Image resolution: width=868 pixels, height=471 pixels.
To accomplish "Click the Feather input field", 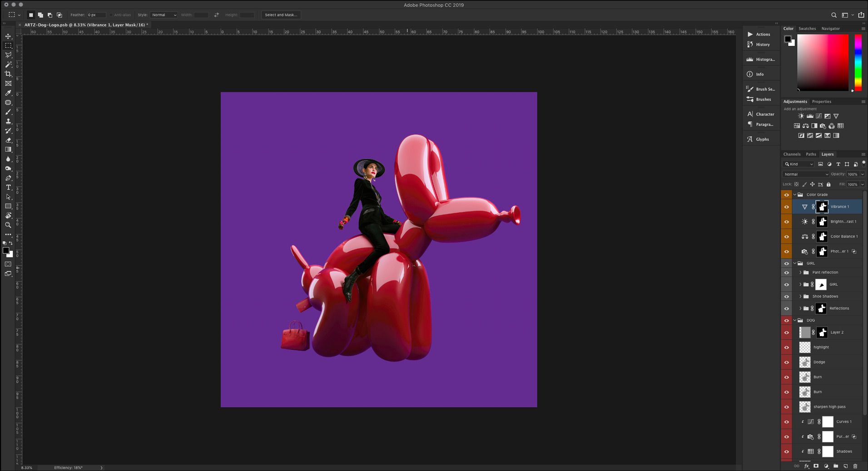I will (96, 15).
